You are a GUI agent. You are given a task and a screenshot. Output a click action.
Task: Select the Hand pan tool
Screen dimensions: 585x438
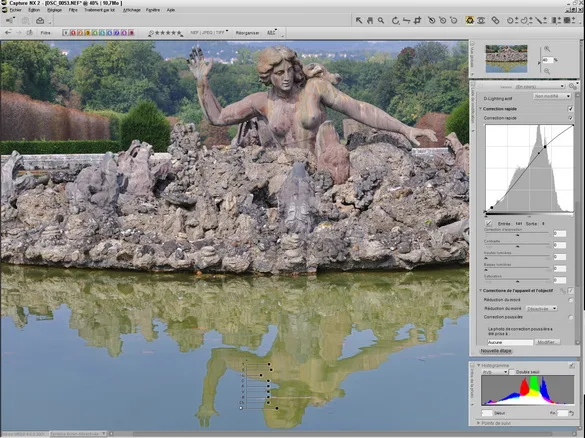pos(370,21)
